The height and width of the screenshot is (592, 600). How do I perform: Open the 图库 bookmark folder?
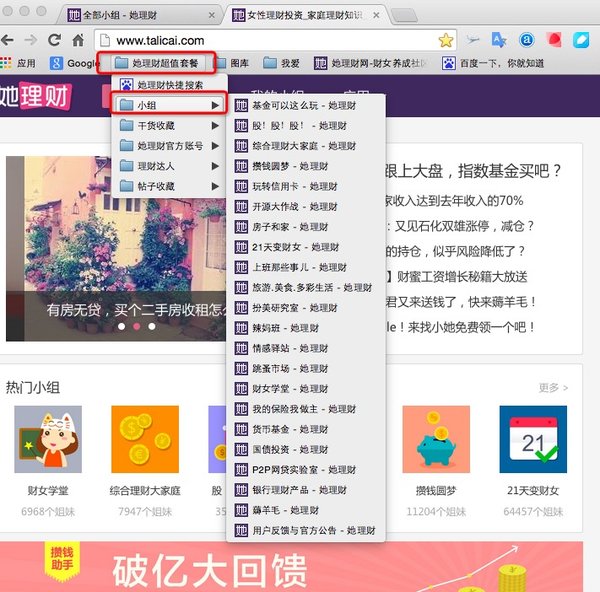(x=233, y=63)
